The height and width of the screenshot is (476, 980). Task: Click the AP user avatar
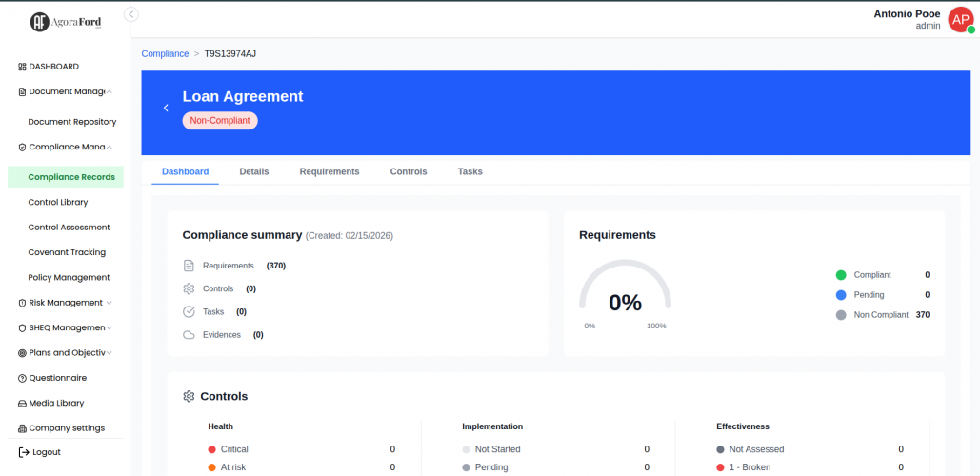click(x=961, y=19)
